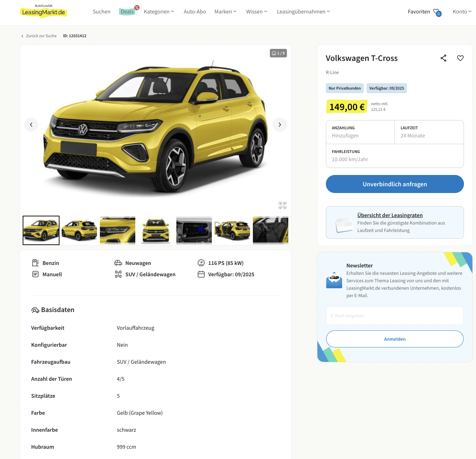Click the 1/9 image counter badge

click(278, 53)
